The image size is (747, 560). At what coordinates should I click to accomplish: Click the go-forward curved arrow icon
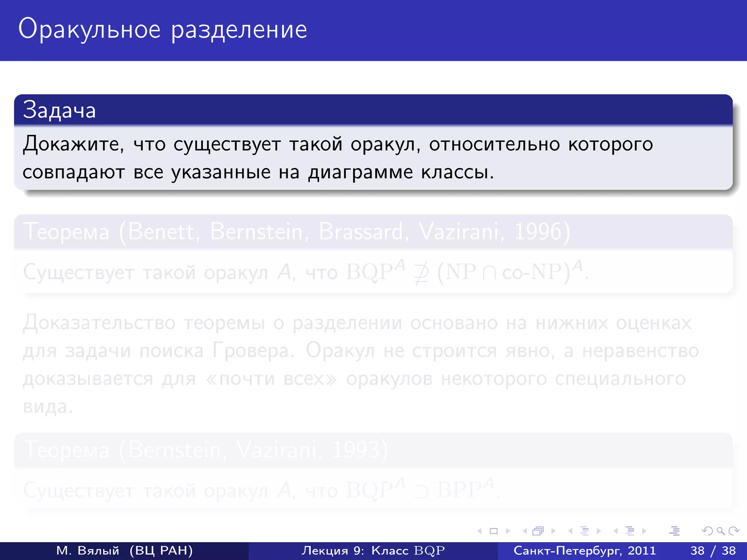tap(734, 531)
